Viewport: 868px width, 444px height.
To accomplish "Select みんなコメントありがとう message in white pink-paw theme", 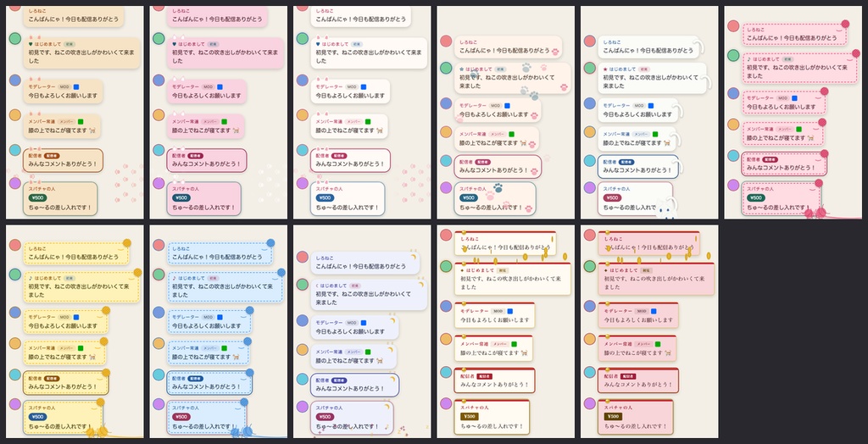I will pyautogui.click(x=349, y=164).
